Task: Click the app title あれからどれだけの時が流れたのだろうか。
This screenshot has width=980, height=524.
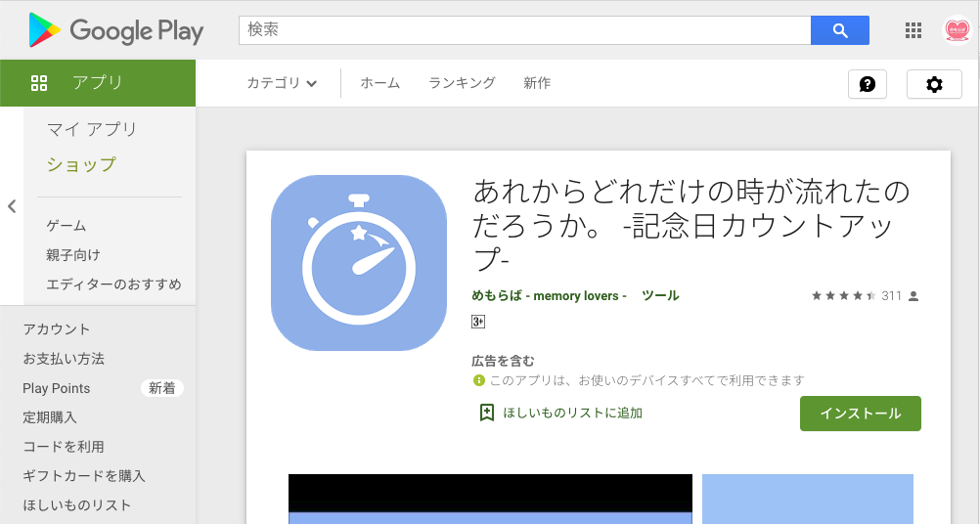Action: click(x=690, y=226)
